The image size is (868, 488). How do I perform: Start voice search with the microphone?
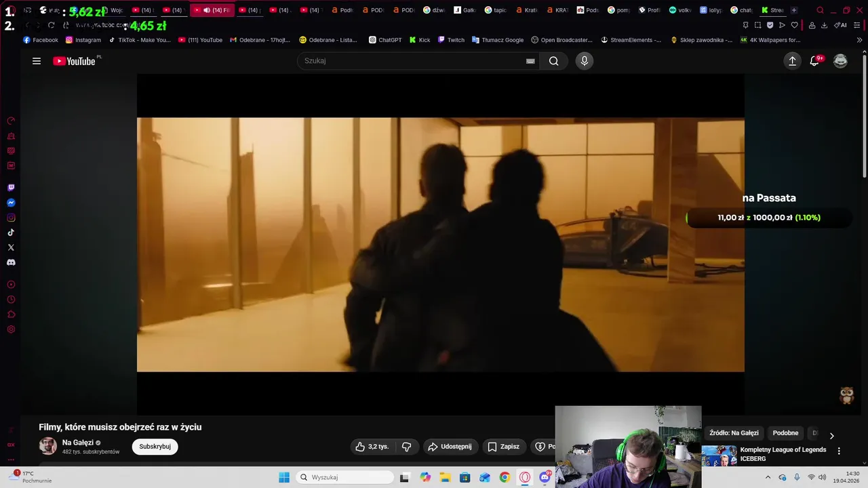(585, 61)
